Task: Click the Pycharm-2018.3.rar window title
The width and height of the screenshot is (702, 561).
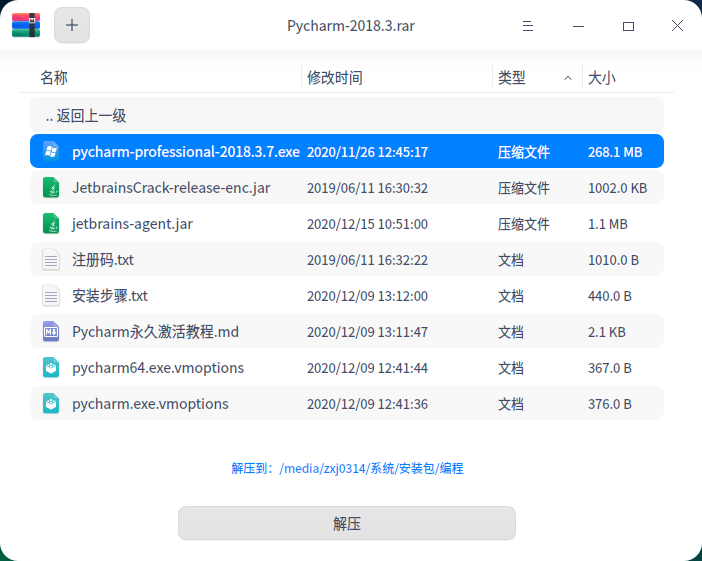Action: coord(351,26)
